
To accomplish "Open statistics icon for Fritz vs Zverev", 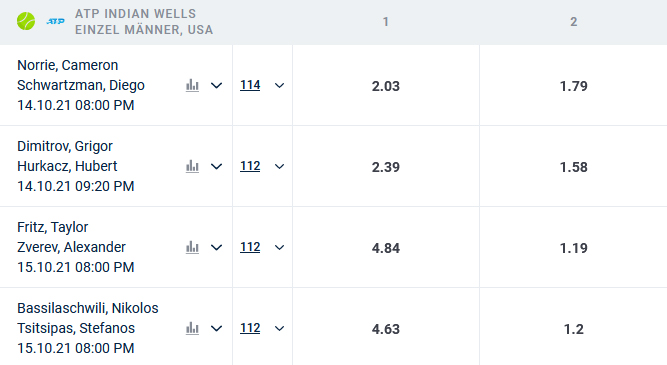I will pos(192,247).
